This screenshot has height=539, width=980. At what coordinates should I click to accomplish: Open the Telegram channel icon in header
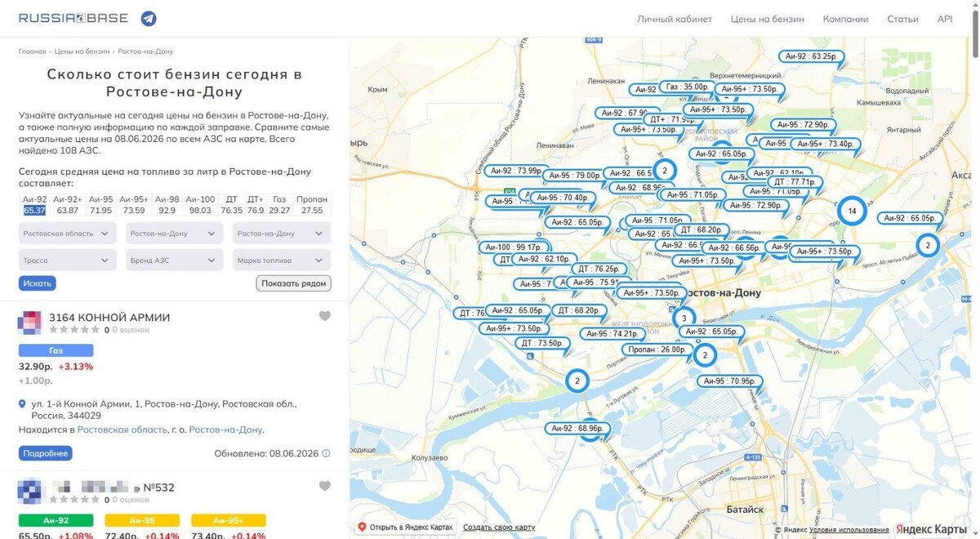tap(149, 18)
